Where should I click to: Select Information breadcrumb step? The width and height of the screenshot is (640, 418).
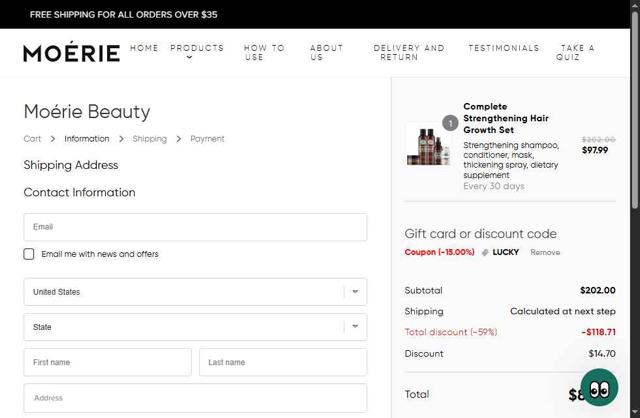coord(87,139)
